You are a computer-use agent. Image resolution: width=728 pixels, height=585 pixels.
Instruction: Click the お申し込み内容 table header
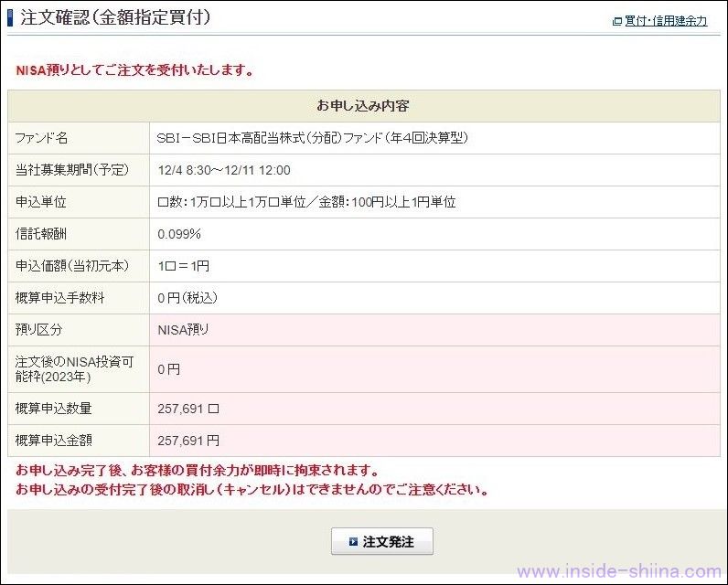(x=364, y=106)
